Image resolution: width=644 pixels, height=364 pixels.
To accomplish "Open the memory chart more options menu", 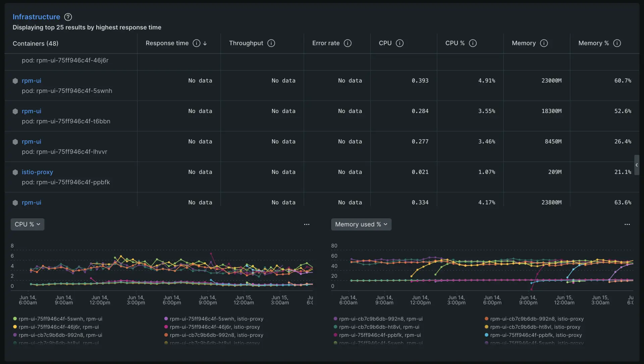I will [627, 224].
